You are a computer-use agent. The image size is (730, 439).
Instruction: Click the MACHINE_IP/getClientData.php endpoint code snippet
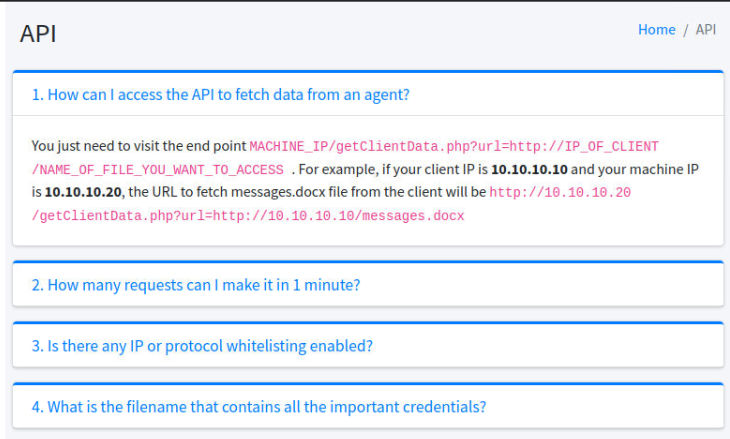[454, 147]
